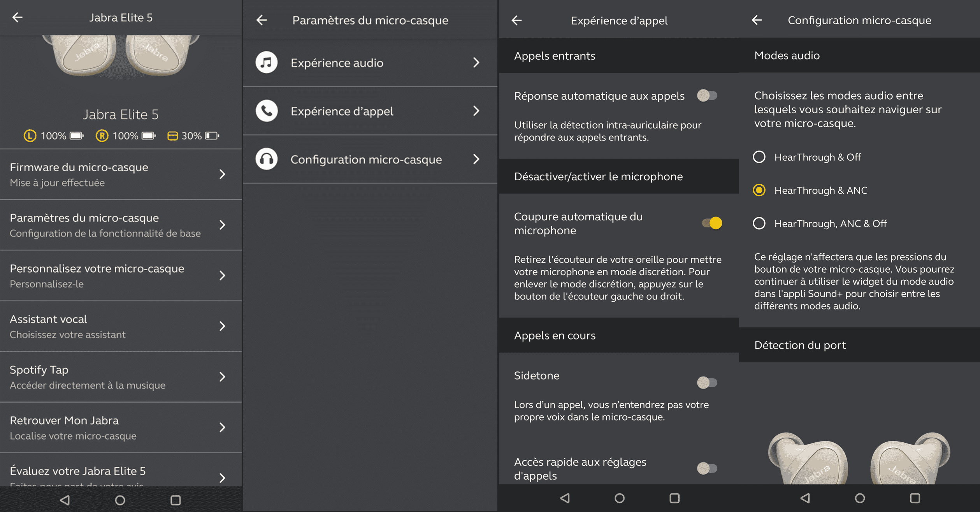
Task: Expand Firmware du micro-casque chevron
Action: tap(222, 174)
